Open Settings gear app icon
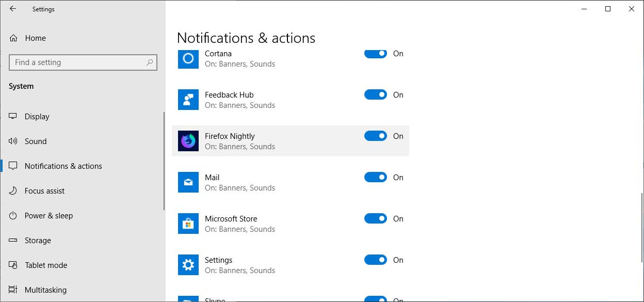Screen dimensions: 644x302 pyautogui.click(x=188, y=265)
